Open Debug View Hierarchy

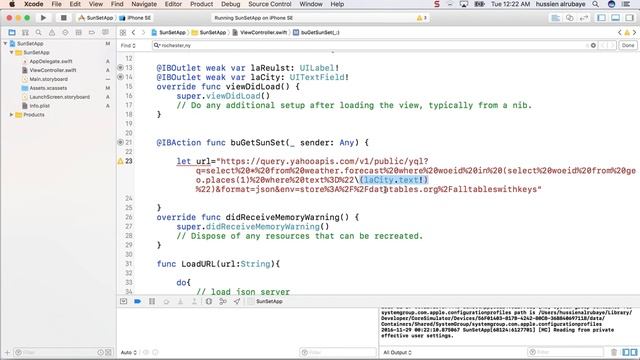coord(209,301)
